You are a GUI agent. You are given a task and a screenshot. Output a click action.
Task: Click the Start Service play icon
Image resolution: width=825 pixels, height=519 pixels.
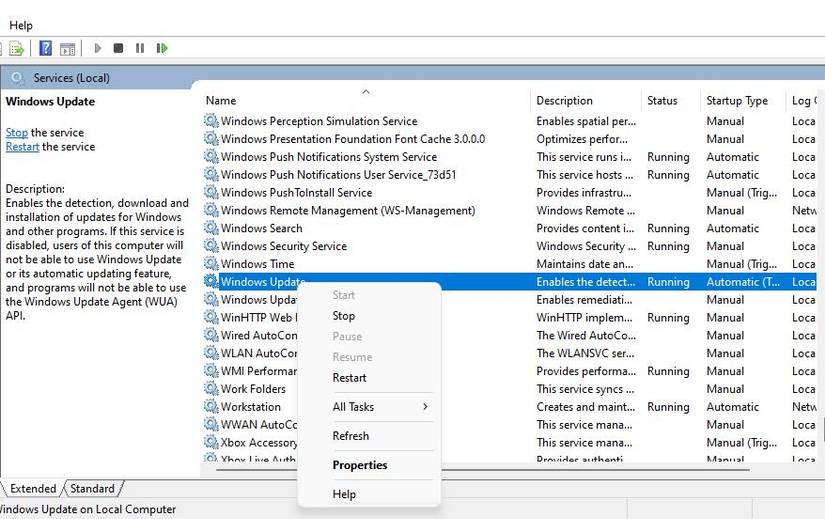97,48
